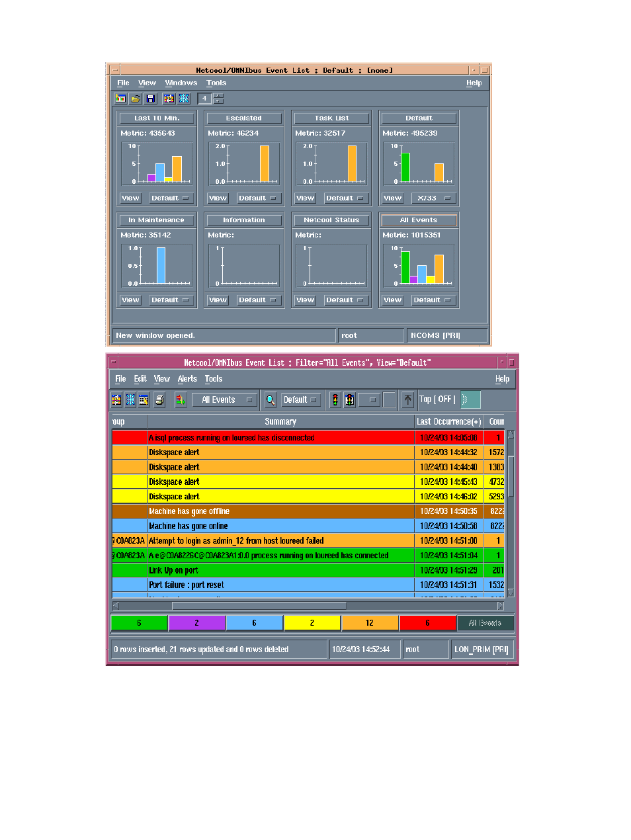Click the Summary column header
This screenshot has height=840, width=631.
coord(280,421)
